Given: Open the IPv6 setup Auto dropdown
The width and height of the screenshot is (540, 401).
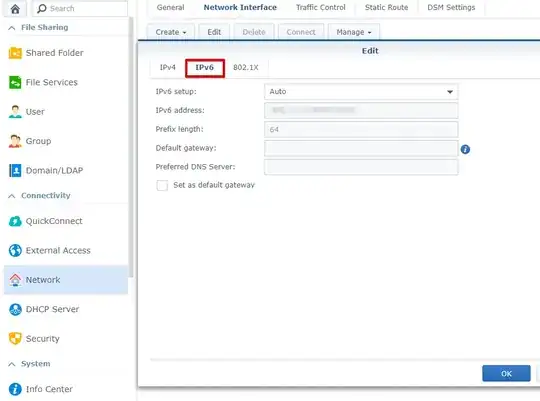Looking at the screenshot, I should tap(361, 92).
